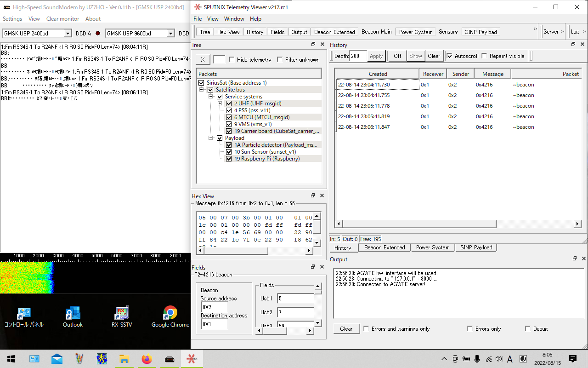Uncheck the 10 Sun Sensor packet checkbox
Viewport: 588px width, 368px height.
click(229, 152)
